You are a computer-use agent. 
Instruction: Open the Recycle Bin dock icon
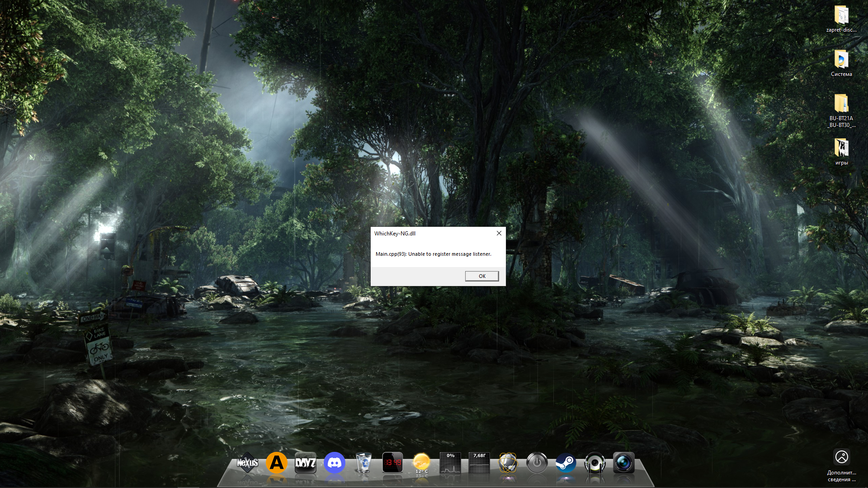pos(363,463)
